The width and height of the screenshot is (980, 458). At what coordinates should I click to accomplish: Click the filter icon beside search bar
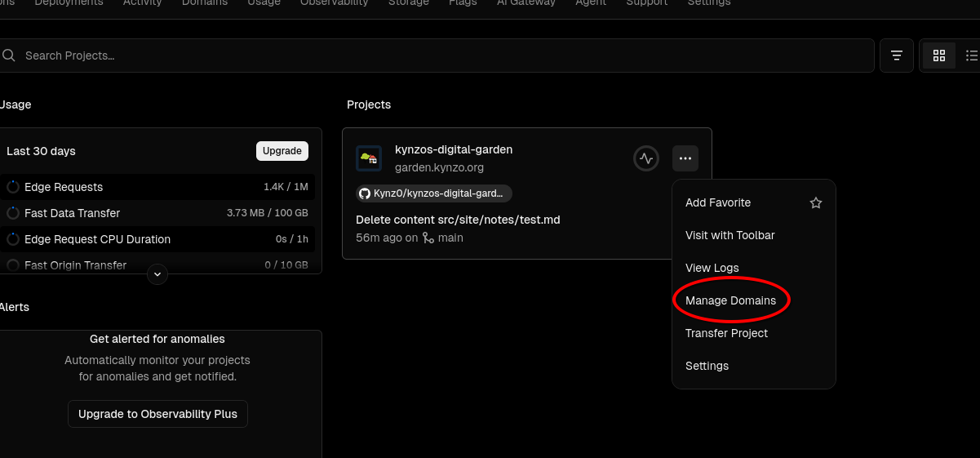coord(896,56)
